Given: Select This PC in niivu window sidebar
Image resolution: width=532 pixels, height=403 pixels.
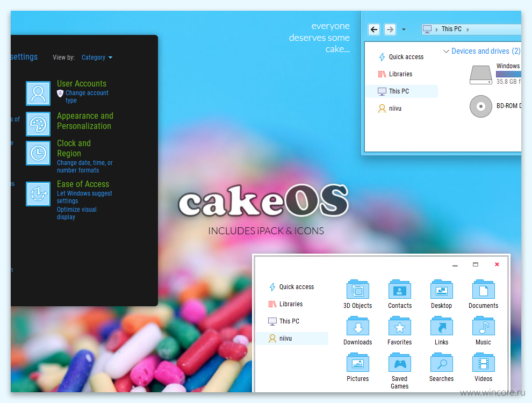Looking at the screenshot, I should (x=292, y=321).
